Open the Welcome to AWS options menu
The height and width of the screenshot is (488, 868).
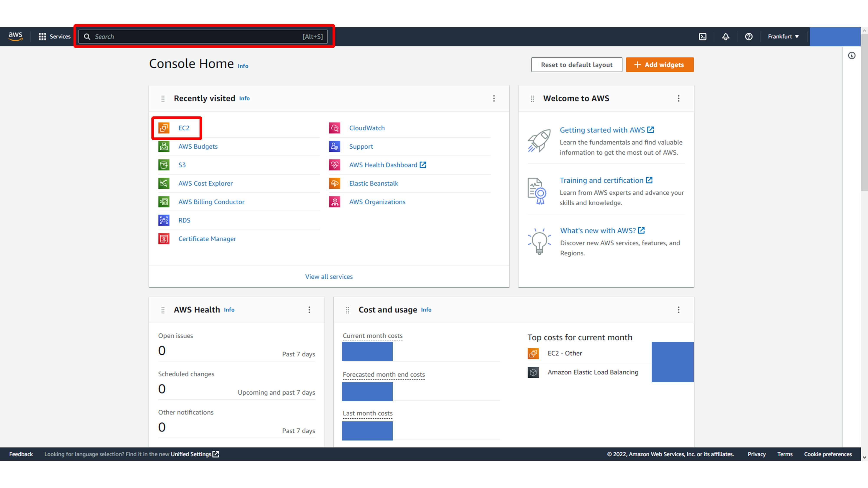[679, 98]
